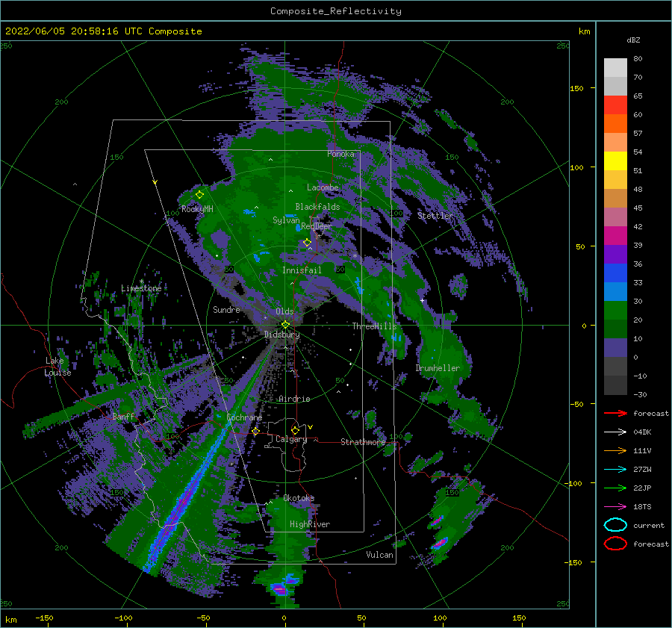The width and height of the screenshot is (672, 628).
Task: Click the 80 dBZ light gray swatch
Action: coord(615,67)
